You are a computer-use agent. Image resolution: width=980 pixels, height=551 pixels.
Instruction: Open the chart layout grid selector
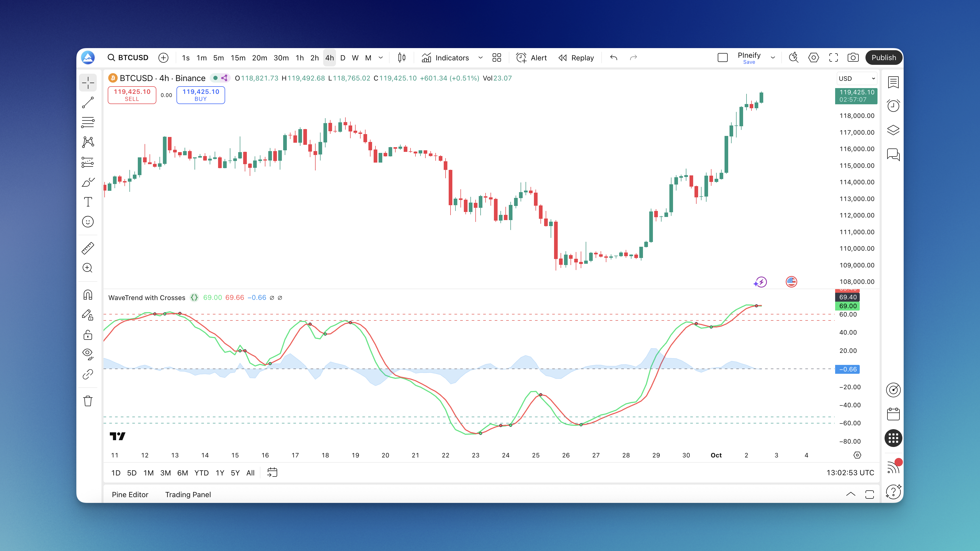[497, 58]
